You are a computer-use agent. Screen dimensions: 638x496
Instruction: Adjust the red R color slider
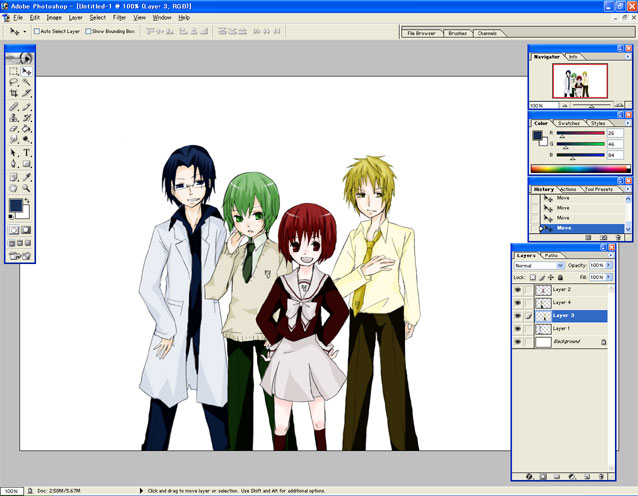click(580, 133)
